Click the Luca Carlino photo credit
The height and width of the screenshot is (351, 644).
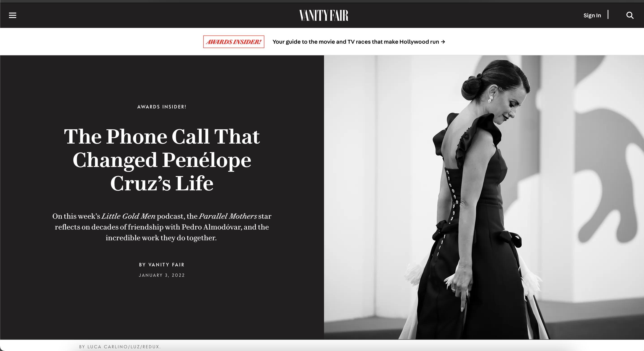click(120, 347)
